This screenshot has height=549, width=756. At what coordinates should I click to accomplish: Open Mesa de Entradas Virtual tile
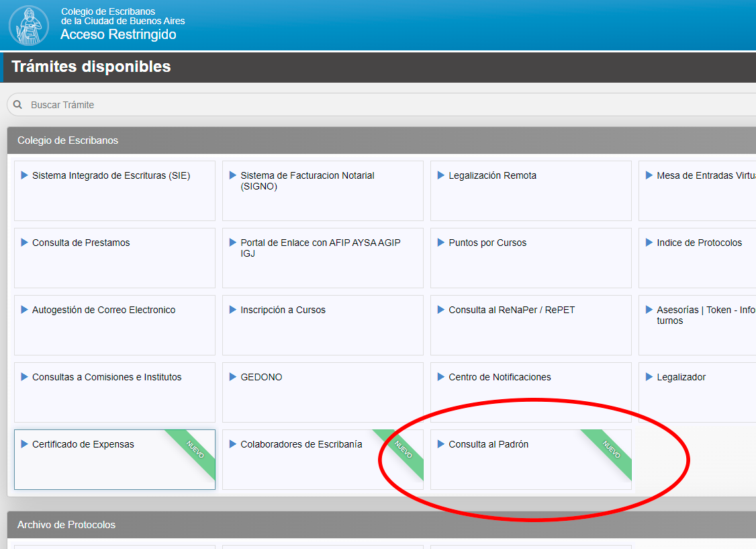[x=697, y=191]
